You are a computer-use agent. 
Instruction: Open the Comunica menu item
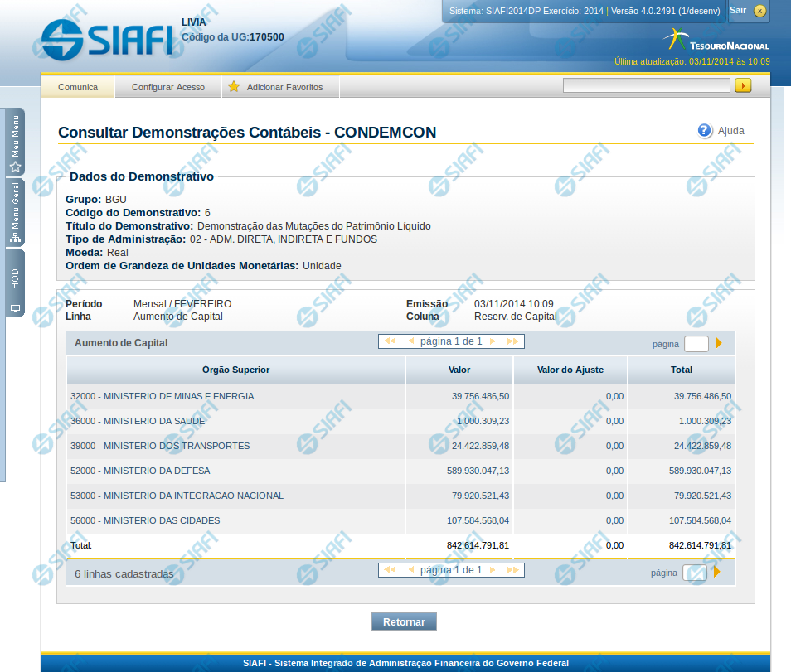78,87
